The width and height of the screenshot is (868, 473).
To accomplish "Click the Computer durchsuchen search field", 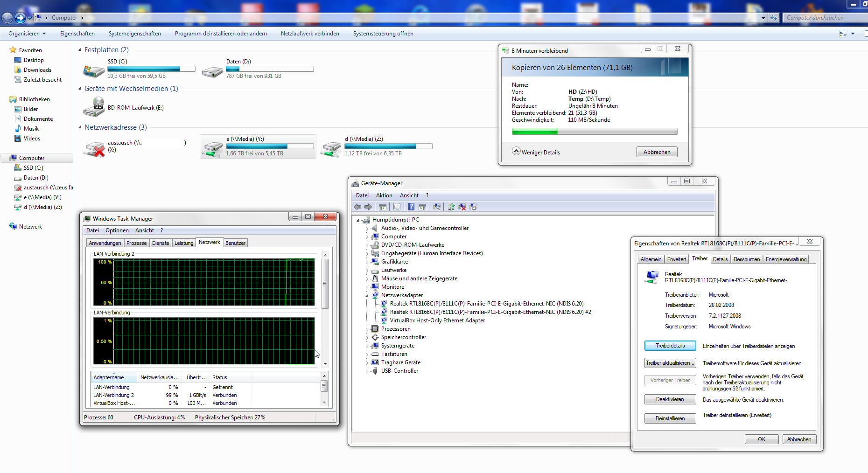I will pyautogui.click(x=825, y=18).
